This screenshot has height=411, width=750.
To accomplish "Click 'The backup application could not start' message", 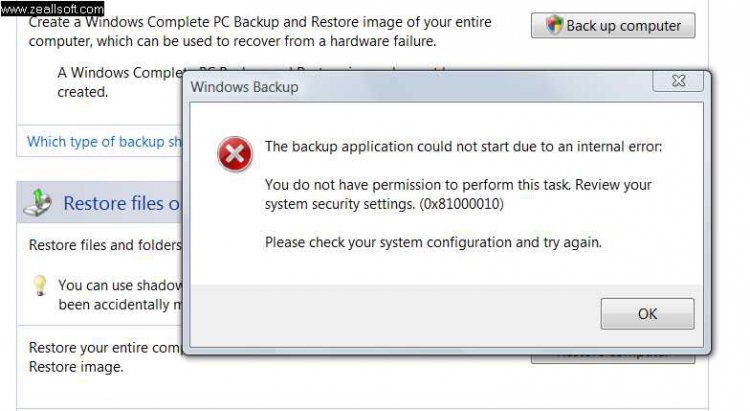I will click(463, 146).
